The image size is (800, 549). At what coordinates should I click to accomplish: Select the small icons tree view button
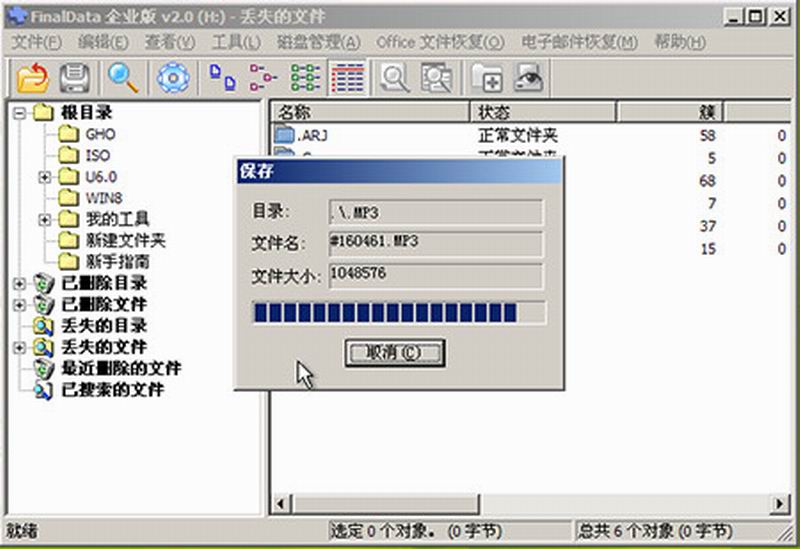click(x=263, y=78)
